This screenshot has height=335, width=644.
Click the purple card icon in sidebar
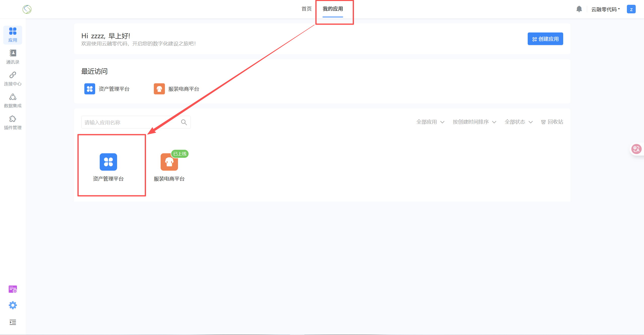13,289
